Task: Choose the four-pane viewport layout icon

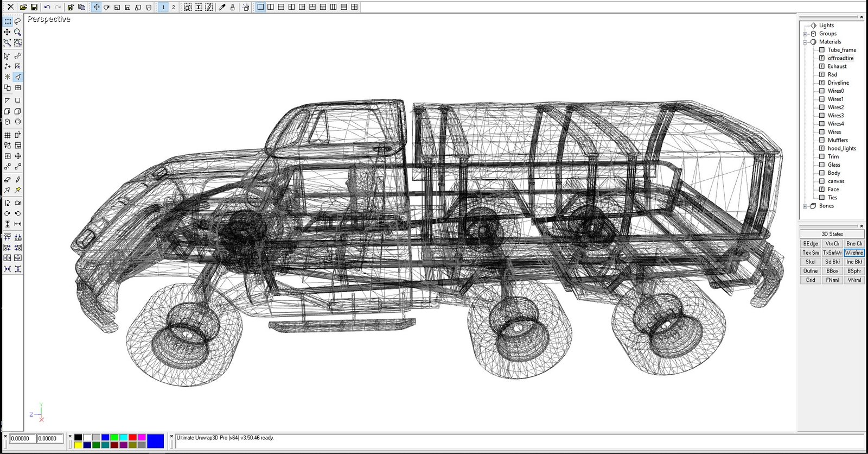Action: coord(354,7)
